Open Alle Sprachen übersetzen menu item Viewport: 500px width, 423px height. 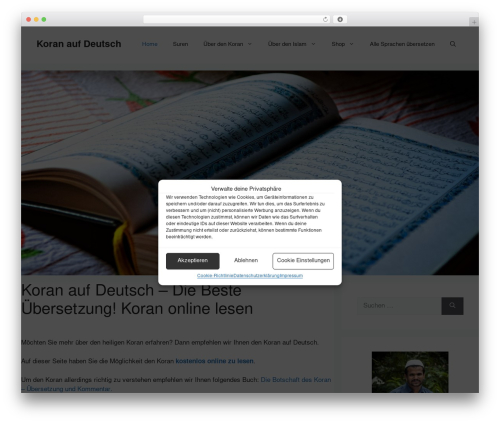coord(402,44)
